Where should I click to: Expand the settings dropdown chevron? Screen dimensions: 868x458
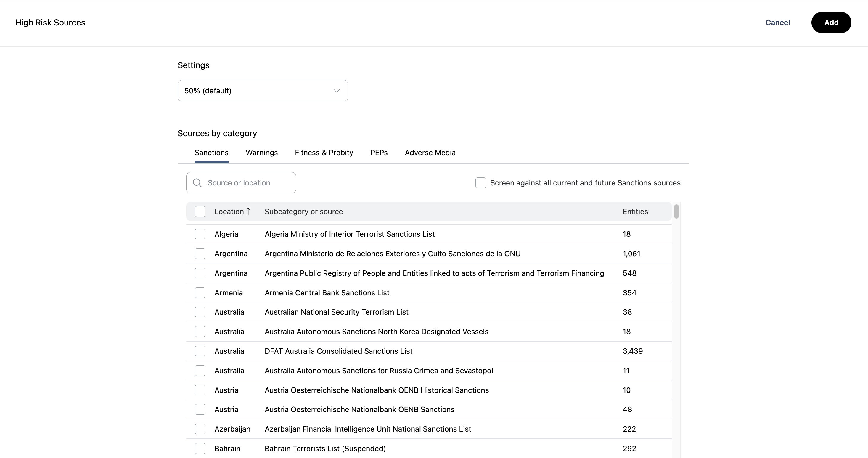pyautogui.click(x=336, y=91)
